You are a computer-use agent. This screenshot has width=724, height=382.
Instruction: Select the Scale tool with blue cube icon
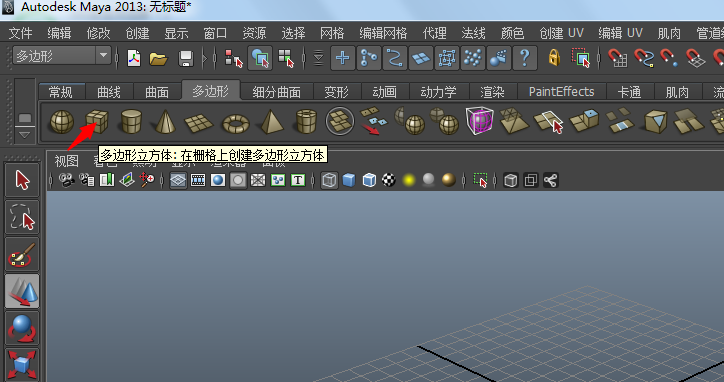click(x=22, y=364)
